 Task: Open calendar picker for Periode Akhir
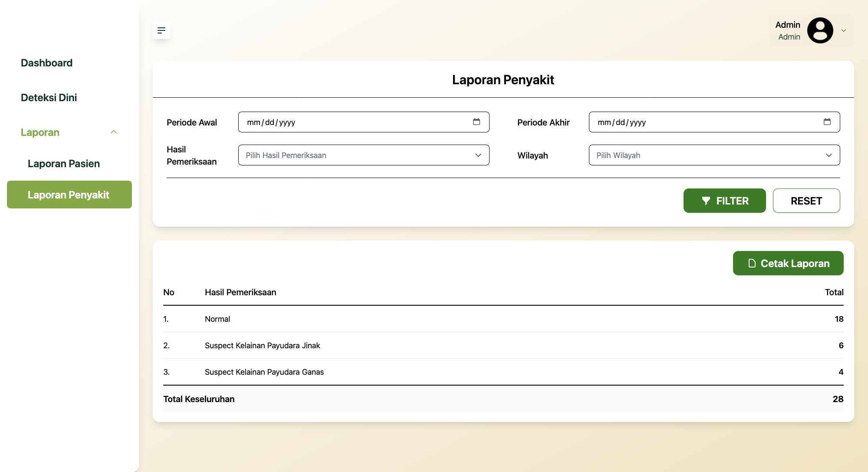pyautogui.click(x=827, y=122)
